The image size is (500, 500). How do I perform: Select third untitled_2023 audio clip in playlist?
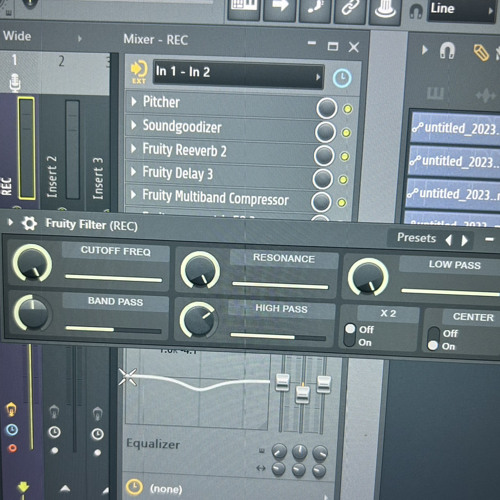click(453, 194)
